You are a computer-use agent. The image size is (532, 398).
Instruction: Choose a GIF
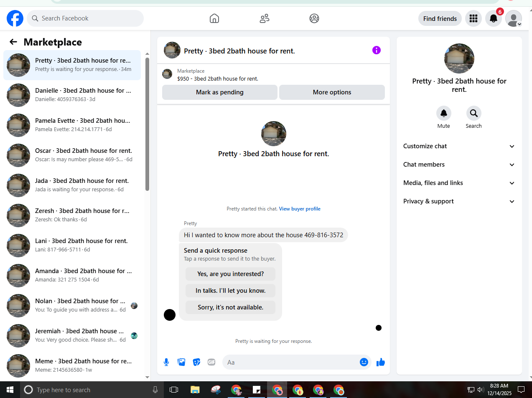pos(211,362)
